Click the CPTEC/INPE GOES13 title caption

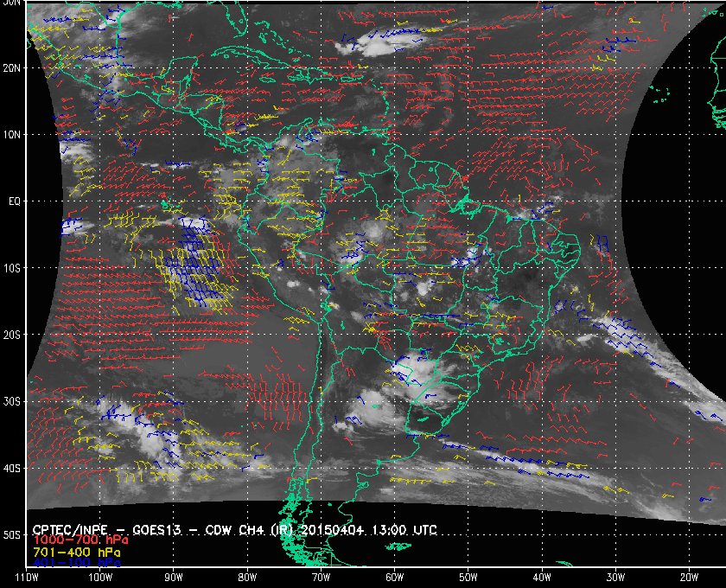pos(235,529)
